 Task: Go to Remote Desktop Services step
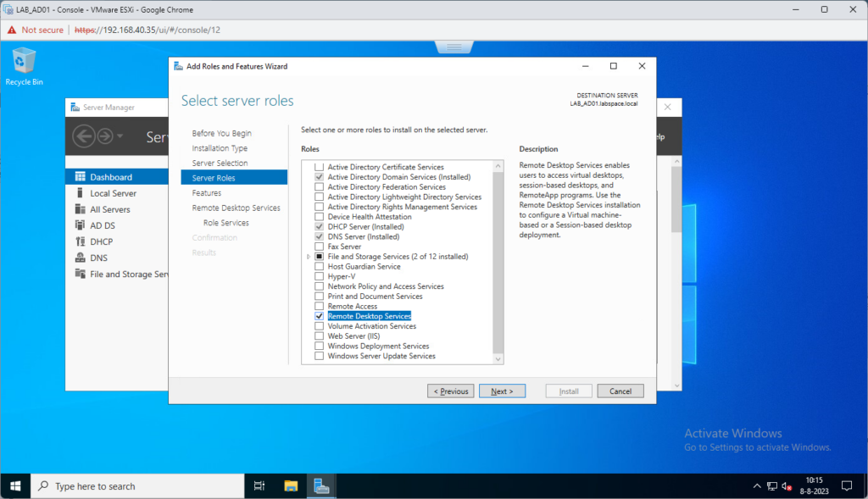tap(236, 208)
